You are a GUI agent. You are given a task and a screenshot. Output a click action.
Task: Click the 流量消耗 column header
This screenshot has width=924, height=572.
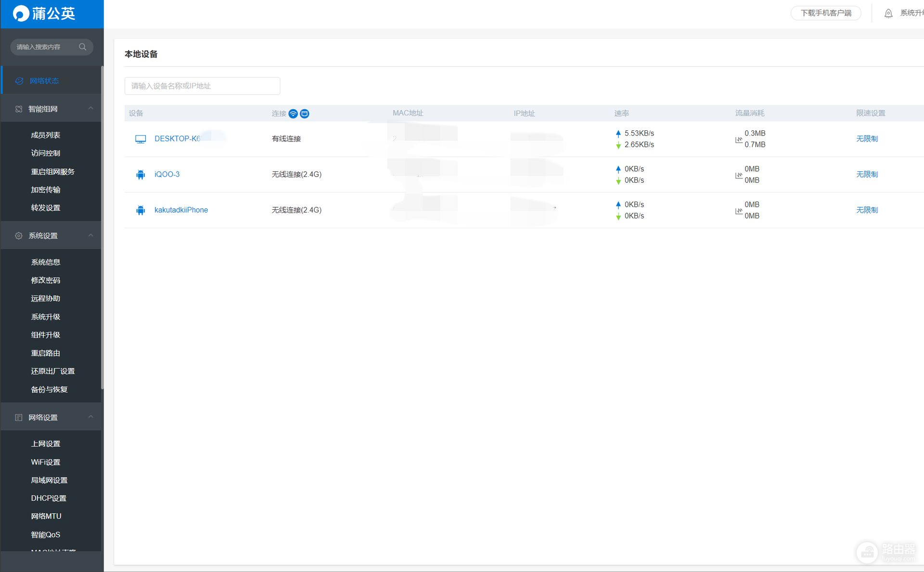(749, 114)
